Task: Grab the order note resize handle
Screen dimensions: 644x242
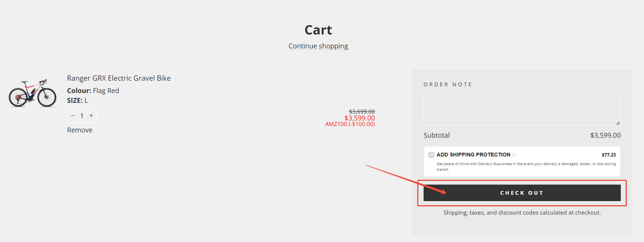Action: 618,123
